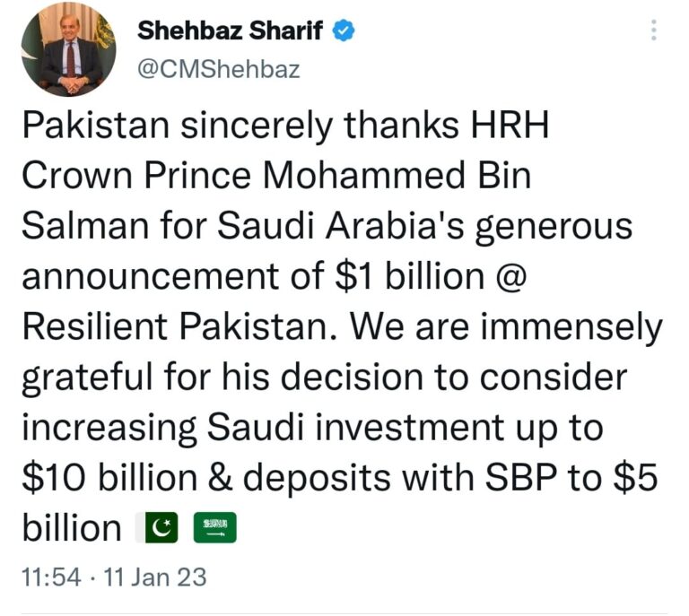Image resolution: width=689 pixels, height=616 pixels.
Task: Open the 11:54 tweet timestamp
Action: pyautogui.click(x=51, y=577)
